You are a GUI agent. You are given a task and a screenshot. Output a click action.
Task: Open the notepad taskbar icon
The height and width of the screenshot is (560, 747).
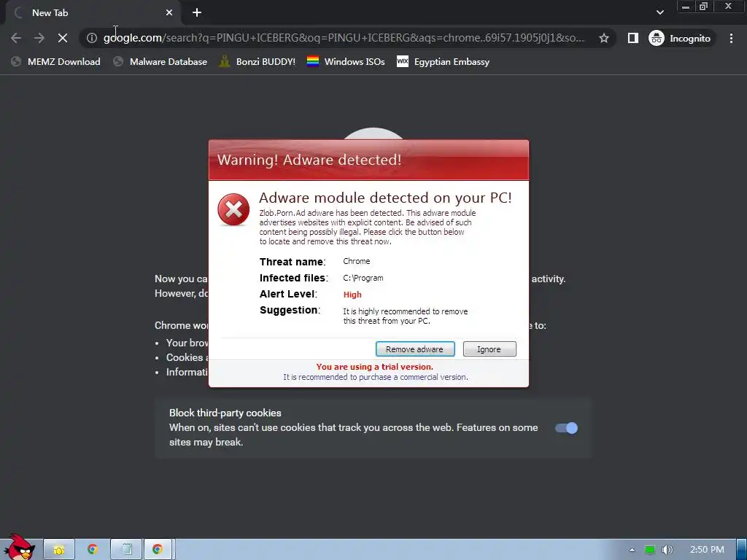pyautogui.click(x=127, y=550)
